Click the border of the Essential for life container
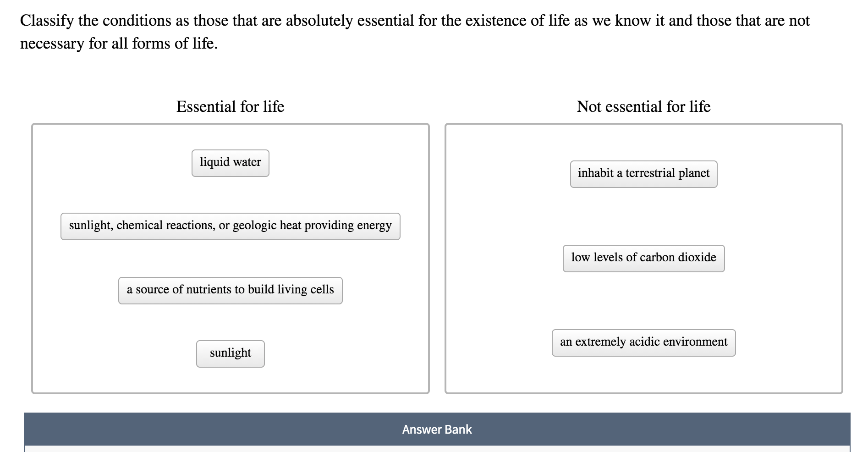 coord(32,257)
